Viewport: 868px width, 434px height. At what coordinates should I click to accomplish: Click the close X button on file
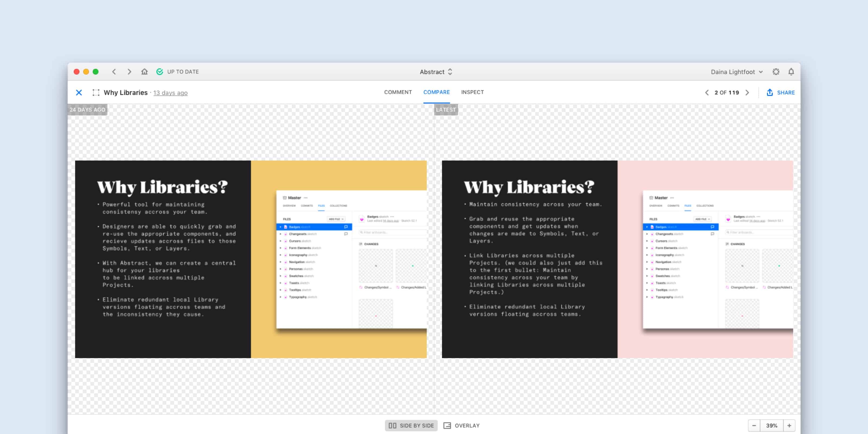pos(80,92)
